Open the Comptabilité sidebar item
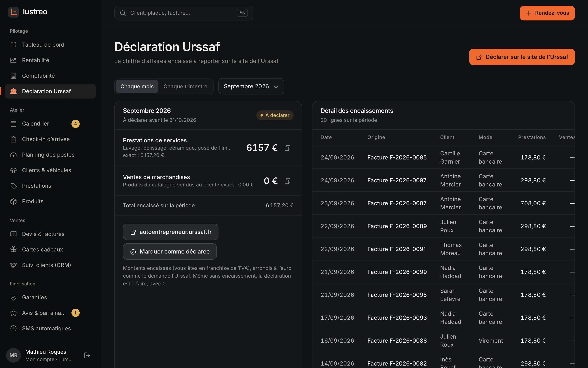This screenshot has height=368, width=588. coord(50,76)
